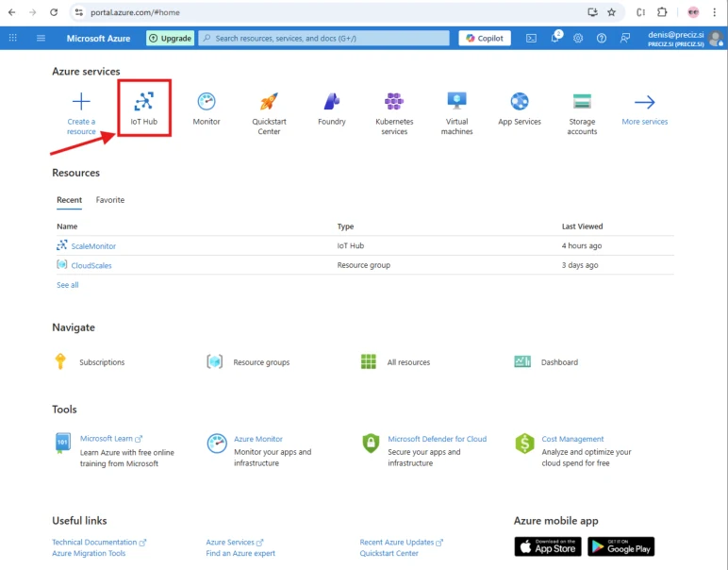This screenshot has height=570, width=728.
Task: Go to Microsoft Azure home title
Action: pyautogui.click(x=98, y=38)
